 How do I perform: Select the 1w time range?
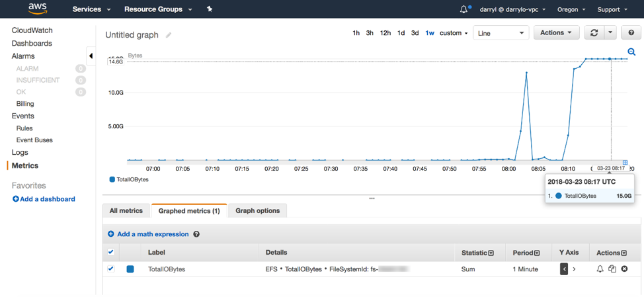coord(430,33)
